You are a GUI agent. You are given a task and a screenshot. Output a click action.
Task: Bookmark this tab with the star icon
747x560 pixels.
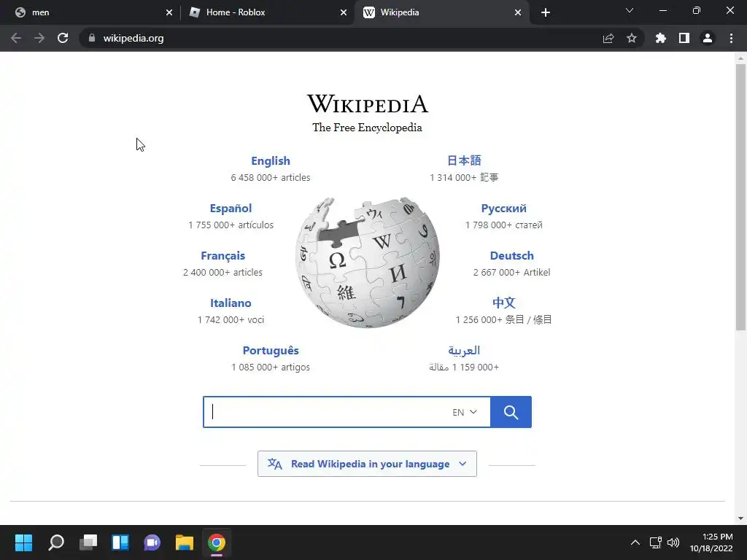pyautogui.click(x=632, y=38)
